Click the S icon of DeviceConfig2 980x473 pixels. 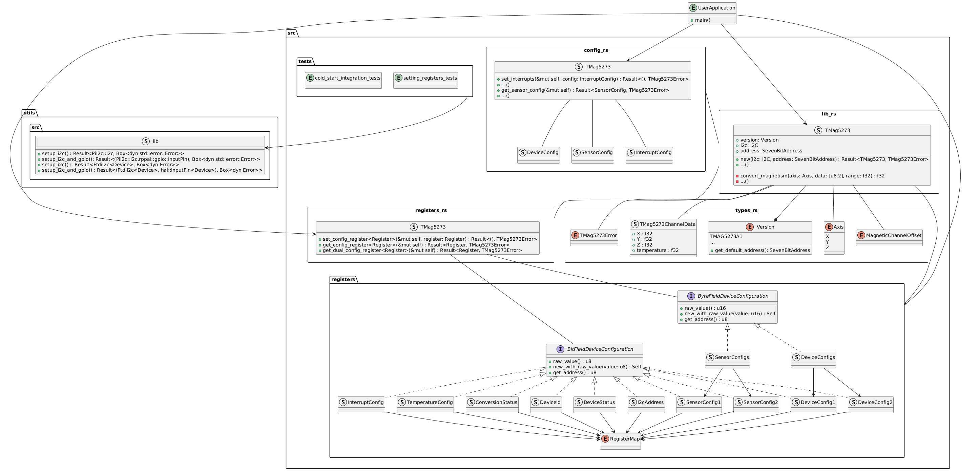click(853, 402)
